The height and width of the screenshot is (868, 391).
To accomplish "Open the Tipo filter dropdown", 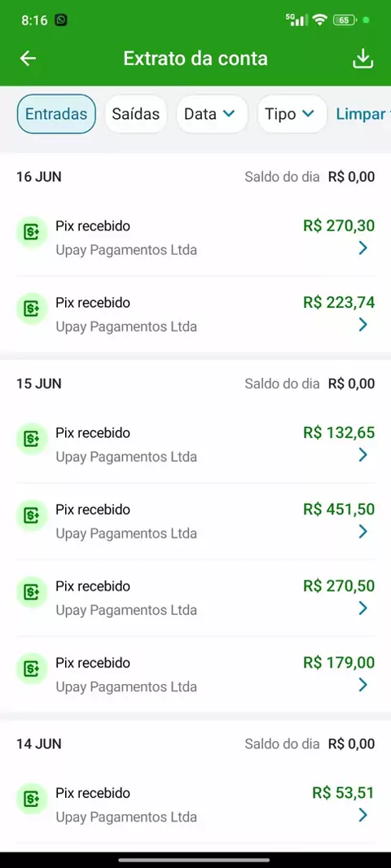I will (292, 114).
